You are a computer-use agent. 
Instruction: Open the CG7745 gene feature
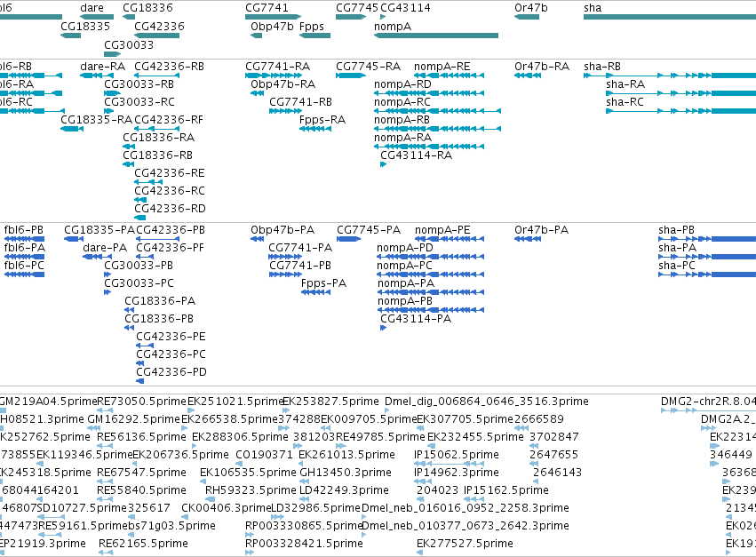pyautogui.click(x=351, y=17)
